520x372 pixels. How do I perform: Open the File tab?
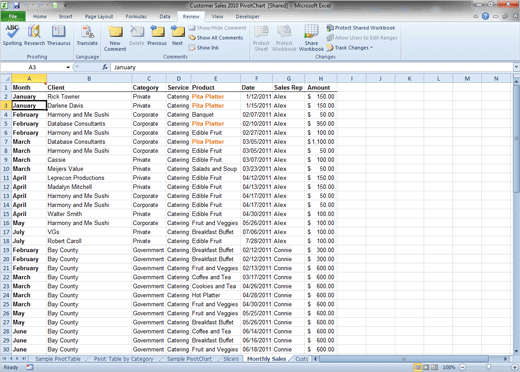click(x=13, y=16)
